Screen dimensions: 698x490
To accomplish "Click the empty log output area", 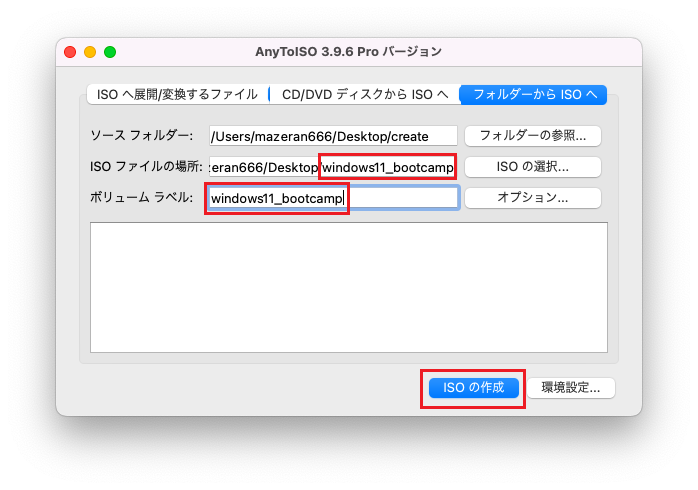I will click(x=349, y=288).
